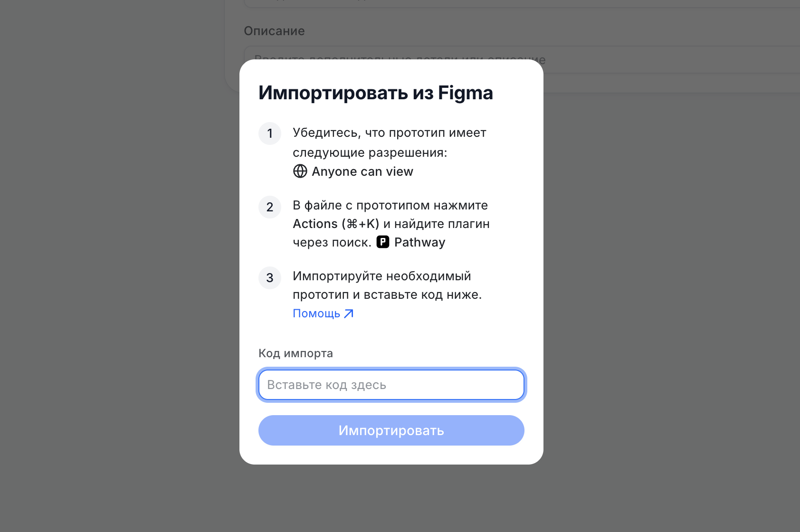Click the step 3 number badge
This screenshot has width=800, height=532.
pos(270,278)
